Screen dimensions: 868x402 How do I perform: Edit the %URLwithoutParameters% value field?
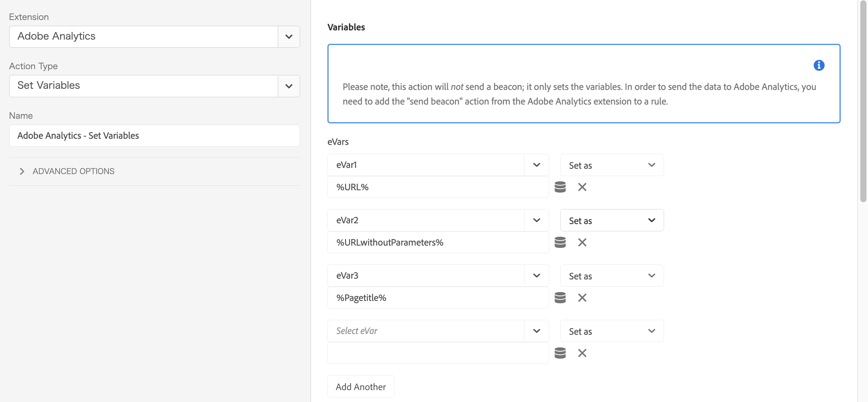point(438,243)
